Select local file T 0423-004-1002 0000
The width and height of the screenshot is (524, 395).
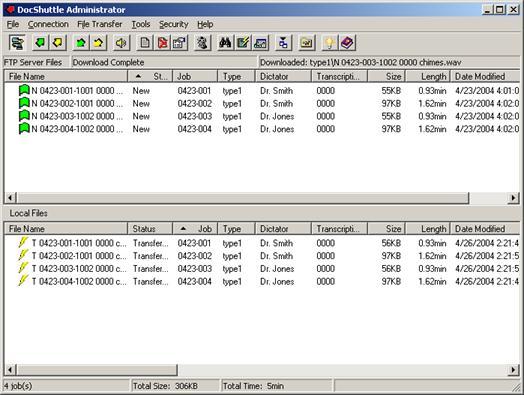[x=79, y=281]
